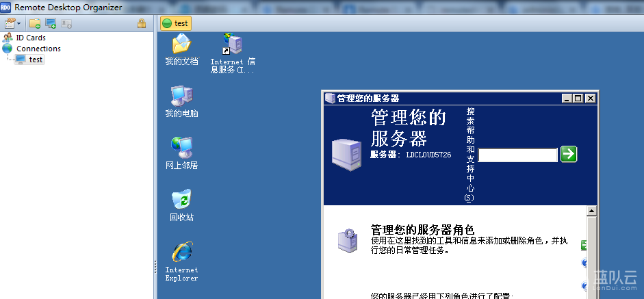The width and height of the screenshot is (644, 299).
Task: Click the help search input field
Action: coord(517,155)
